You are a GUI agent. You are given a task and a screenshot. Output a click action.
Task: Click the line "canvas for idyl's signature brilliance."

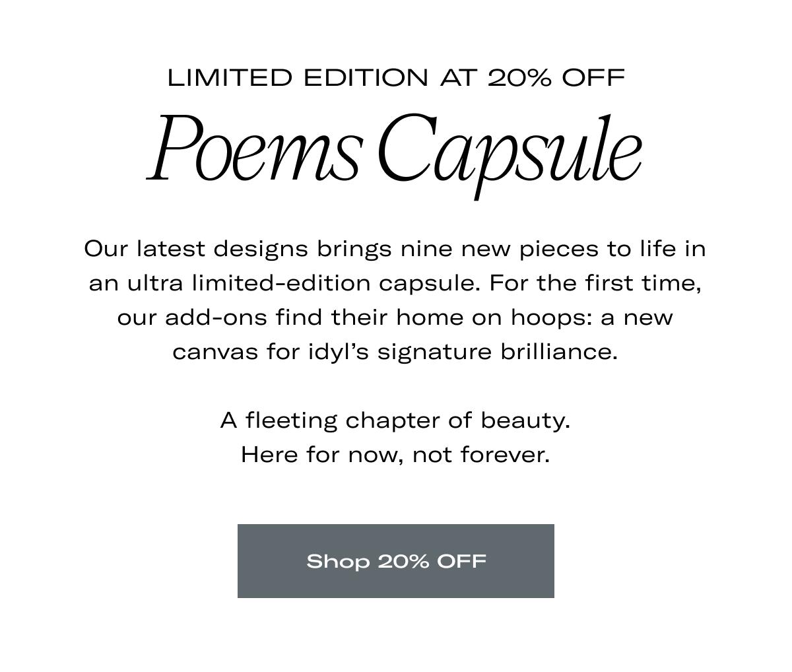(395, 352)
